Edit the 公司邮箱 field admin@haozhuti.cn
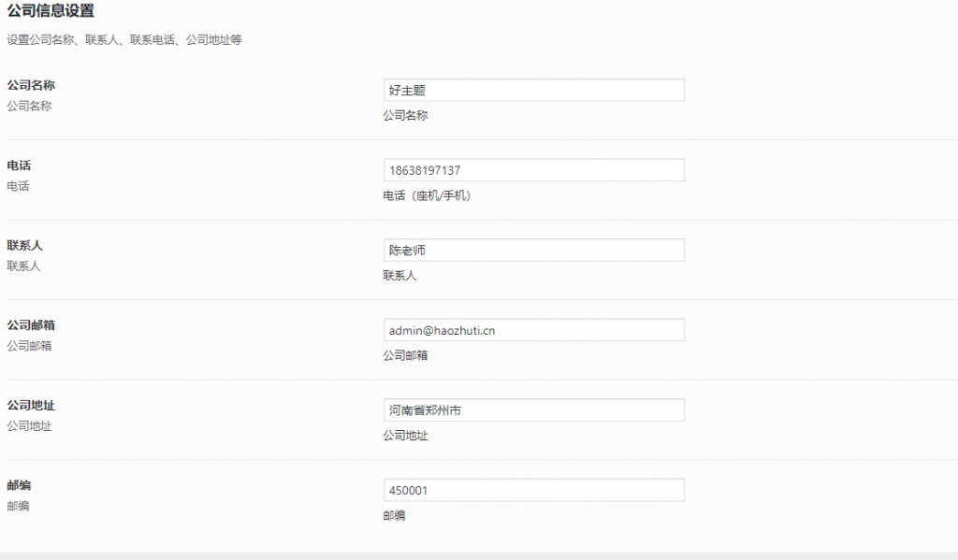 (534, 330)
